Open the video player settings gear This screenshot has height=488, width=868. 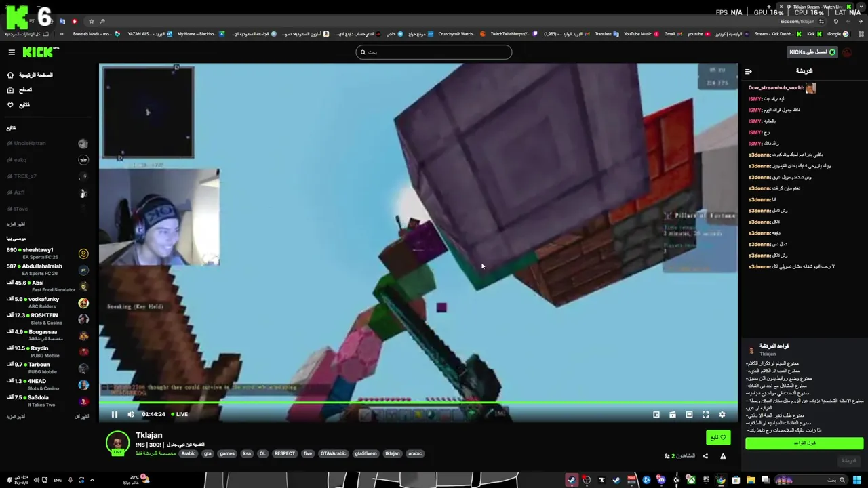coord(722,414)
